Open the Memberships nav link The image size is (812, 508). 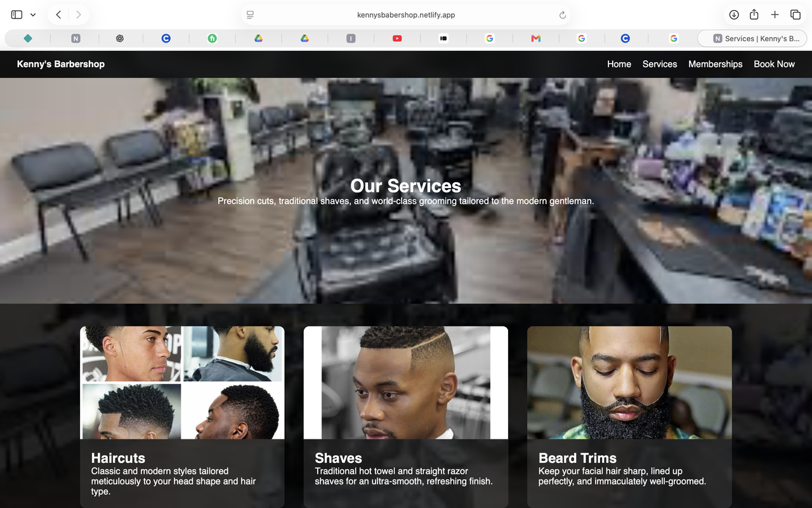716,64
